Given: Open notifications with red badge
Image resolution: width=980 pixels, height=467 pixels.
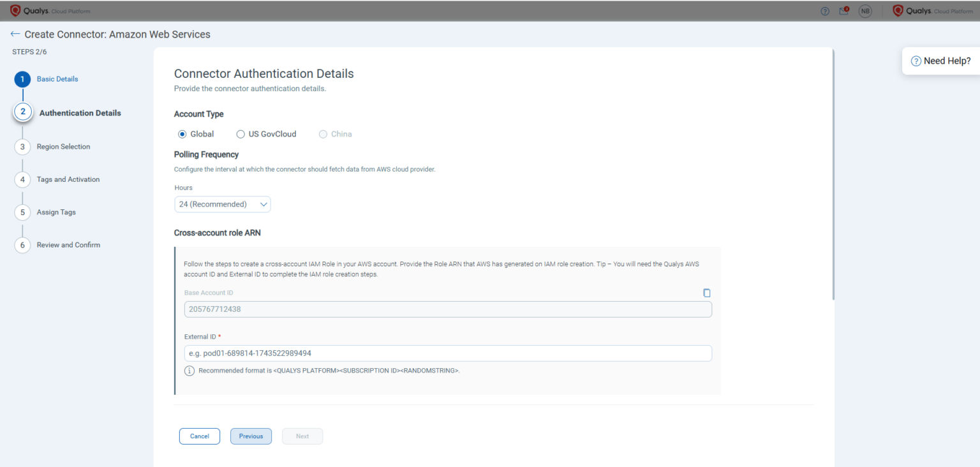Looking at the screenshot, I should click(x=843, y=11).
